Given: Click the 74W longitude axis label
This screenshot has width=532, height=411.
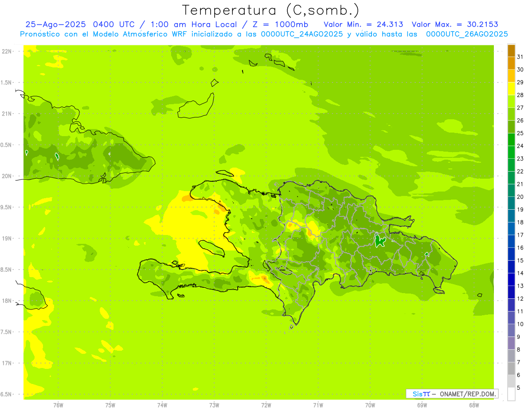Looking at the screenshot, I should point(162,405).
